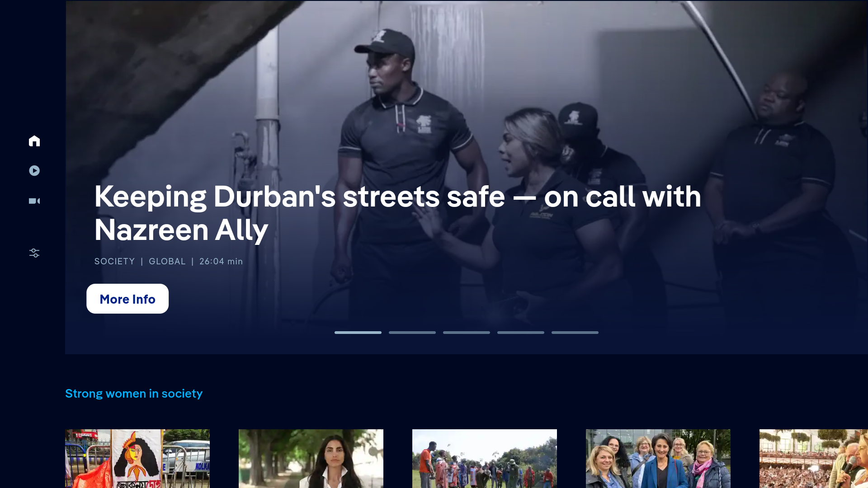Open thumbnail with painted woman's face poster
Screen dimensions: 868x488
[137, 459]
